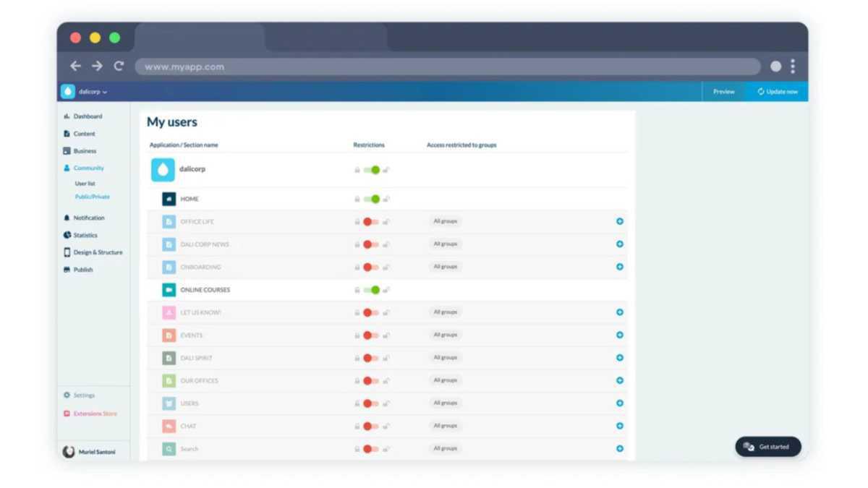Switch the dalicorp application restriction toggle
Screen dimensions: 868x488
pyautogui.click(x=371, y=170)
